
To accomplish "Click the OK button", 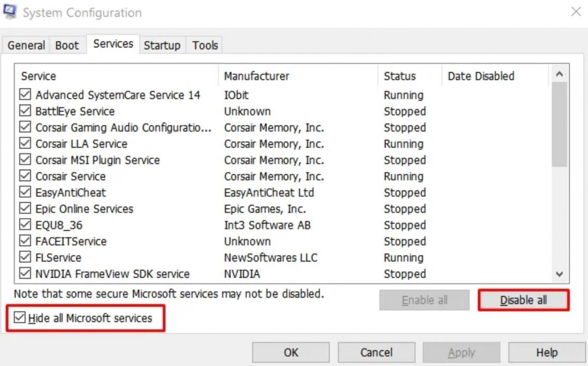I will [x=291, y=353].
